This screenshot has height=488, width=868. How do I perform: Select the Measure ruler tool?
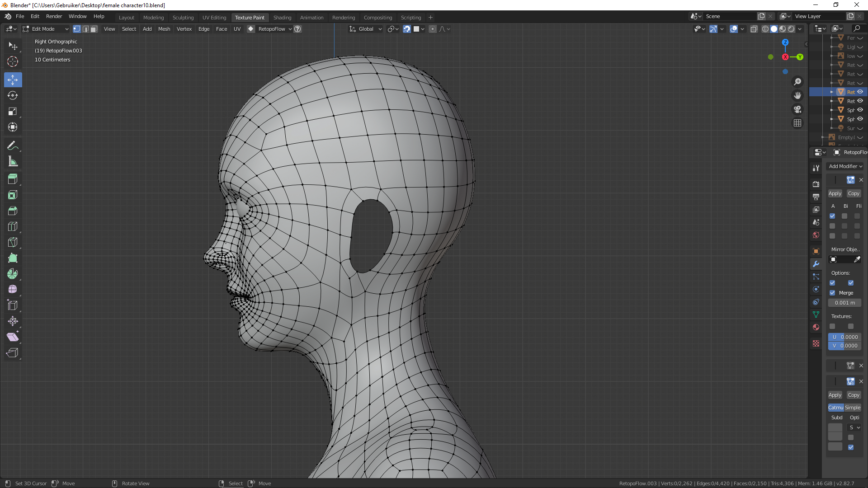pos(13,161)
